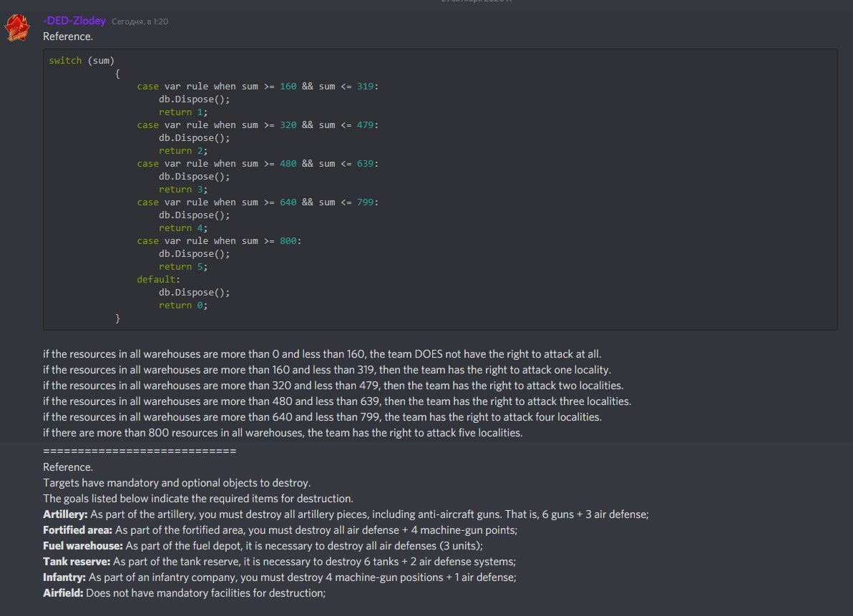This screenshot has width=853, height=616.
Task: Click the "switch (sum)" code line
Action: tap(82, 61)
